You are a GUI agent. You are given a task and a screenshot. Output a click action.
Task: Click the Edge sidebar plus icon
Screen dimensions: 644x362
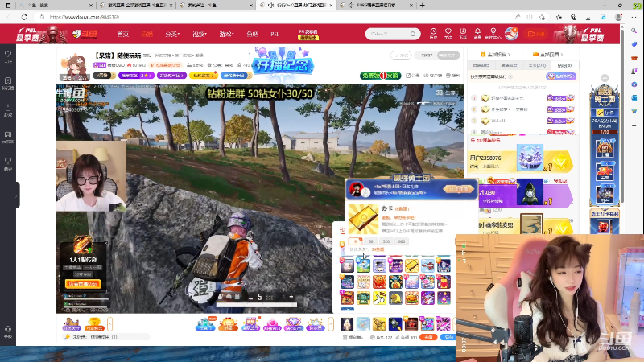point(634,126)
